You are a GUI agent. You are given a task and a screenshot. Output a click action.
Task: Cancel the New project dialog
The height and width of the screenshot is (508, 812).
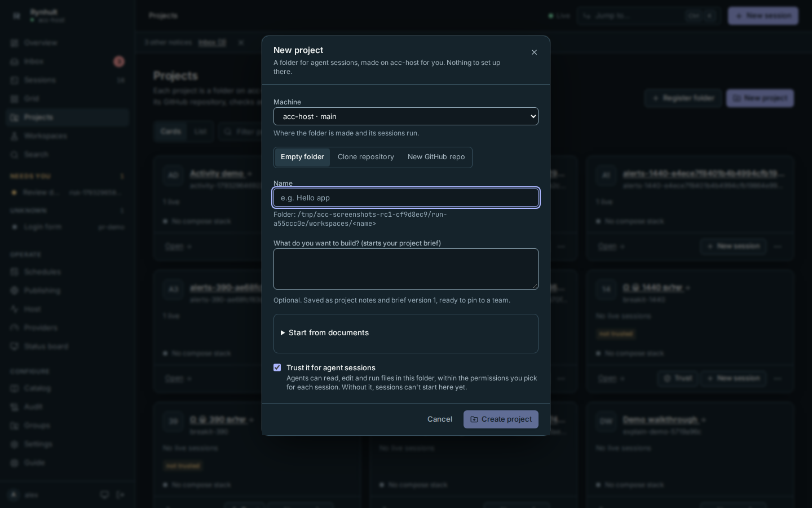click(440, 419)
